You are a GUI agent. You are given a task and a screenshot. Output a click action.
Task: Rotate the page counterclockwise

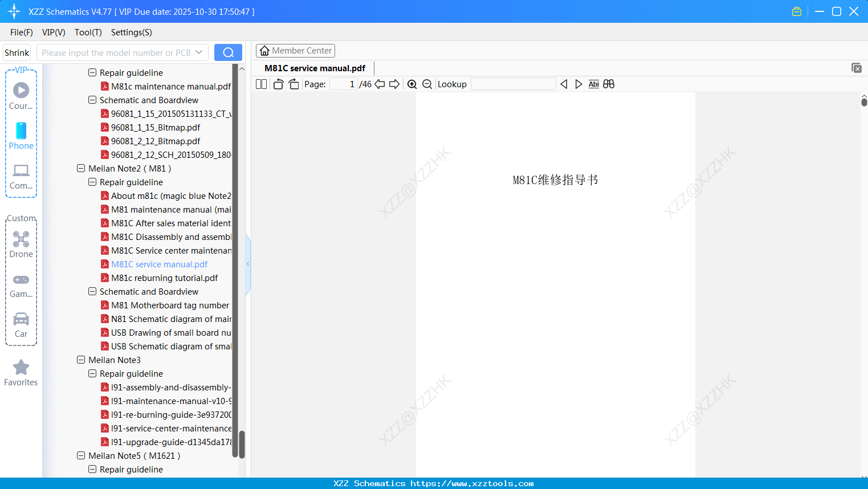click(278, 84)
